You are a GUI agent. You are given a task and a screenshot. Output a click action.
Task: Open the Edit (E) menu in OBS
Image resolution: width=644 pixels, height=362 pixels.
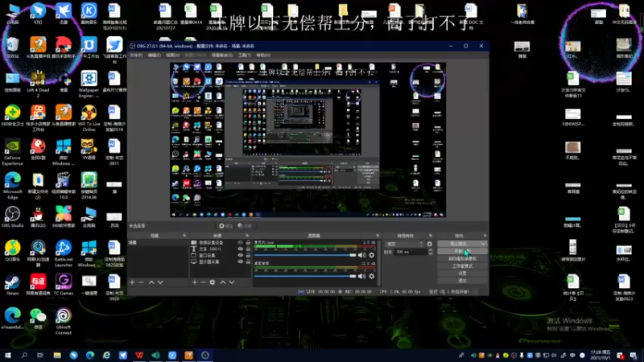point(155,55)
